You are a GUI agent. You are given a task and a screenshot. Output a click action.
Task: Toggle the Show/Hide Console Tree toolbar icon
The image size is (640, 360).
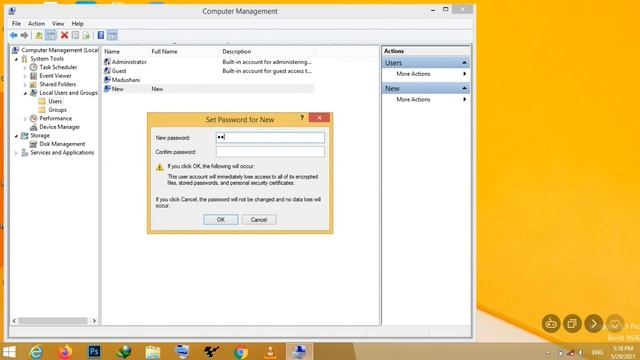51,36
